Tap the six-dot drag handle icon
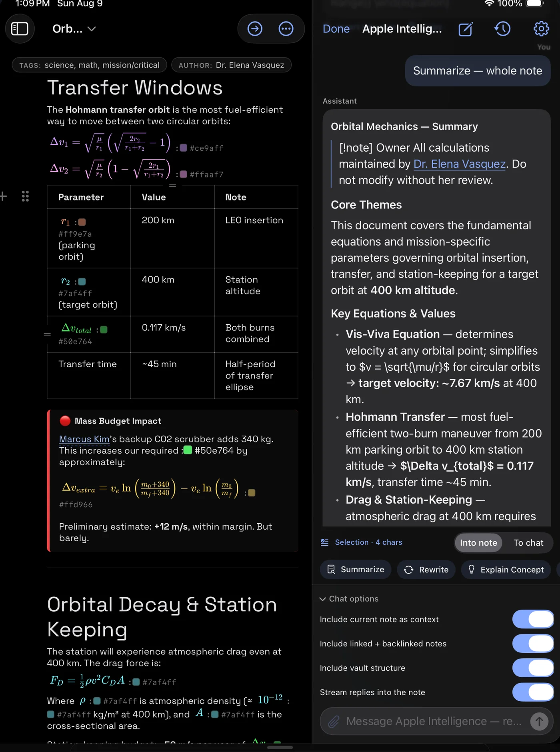The image size is (560, 752). point(25,196)
